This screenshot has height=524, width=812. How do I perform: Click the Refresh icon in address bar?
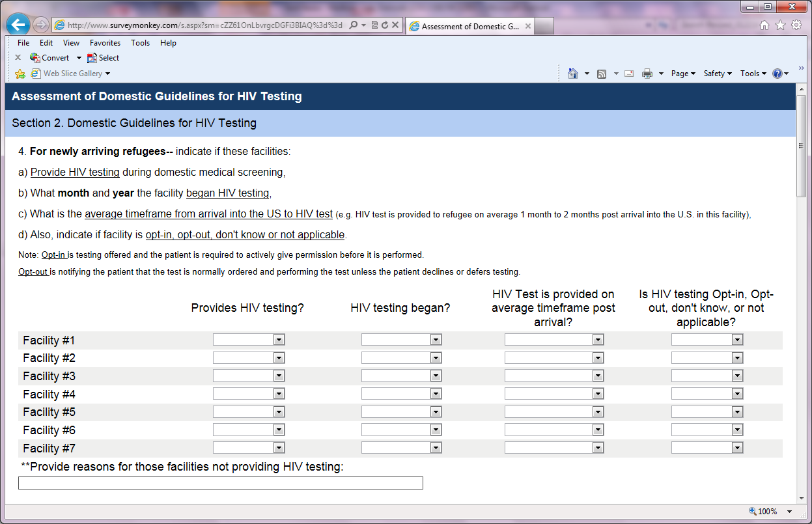point(385,25)
